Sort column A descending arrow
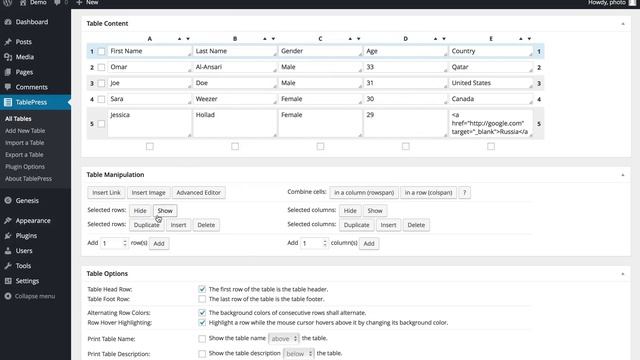The height and width of the screenshot is (360, 640). click(x=188, y=39)
